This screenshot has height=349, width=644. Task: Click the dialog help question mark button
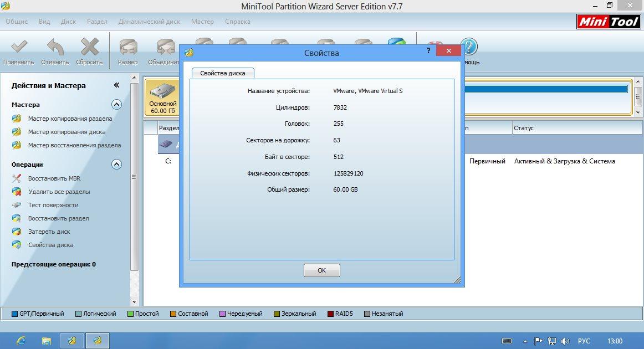point(428,50)
